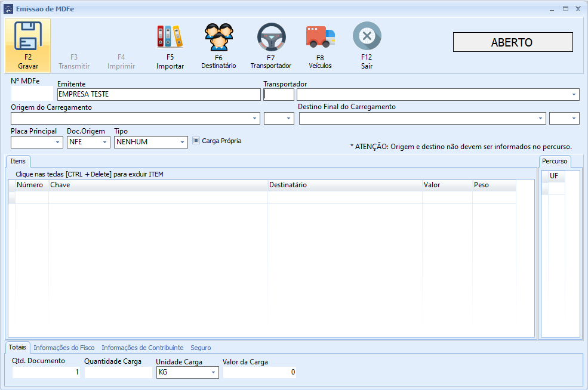This screenshot has height=390, width=588.
Task: Open the Origem do Carregamento dropdown
Action: coord(255,119)
